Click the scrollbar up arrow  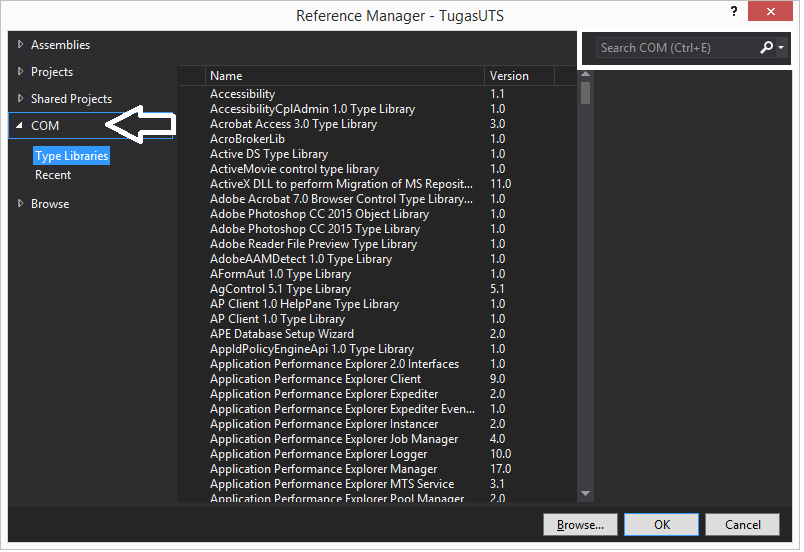pyautogui.click(x=586, y=75)
